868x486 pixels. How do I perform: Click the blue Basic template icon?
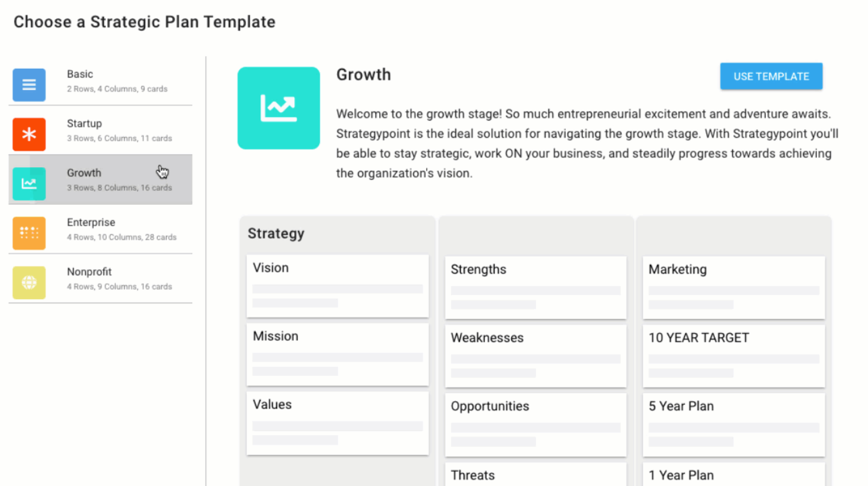(x=29, y=85)
